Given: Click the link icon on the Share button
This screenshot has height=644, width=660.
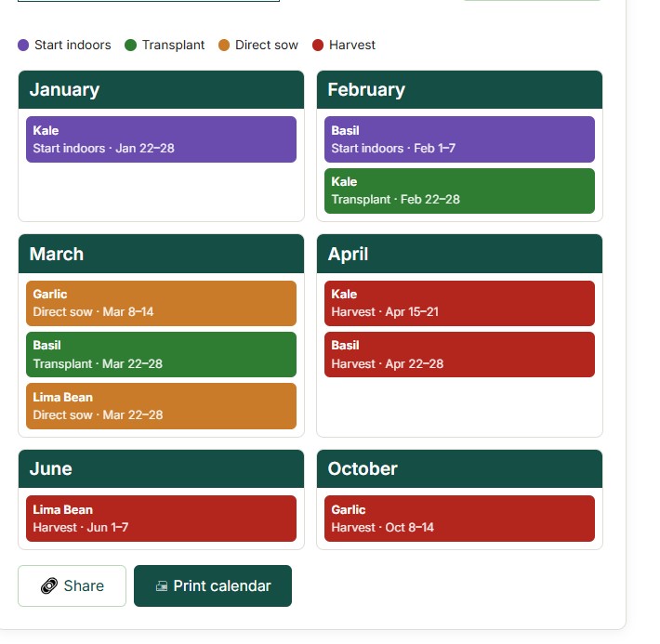Looking at the screenshot, I should (x=49, y=585).
